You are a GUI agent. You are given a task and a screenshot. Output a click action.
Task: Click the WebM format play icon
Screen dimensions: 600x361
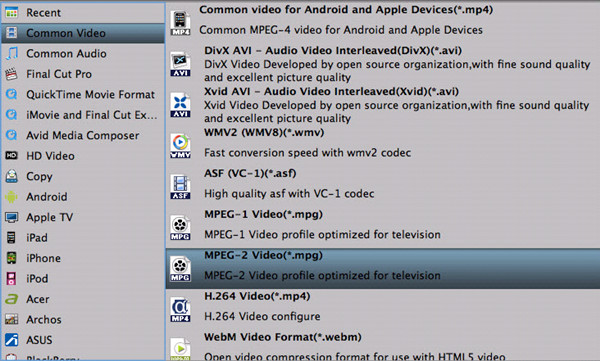click(180, 349)
